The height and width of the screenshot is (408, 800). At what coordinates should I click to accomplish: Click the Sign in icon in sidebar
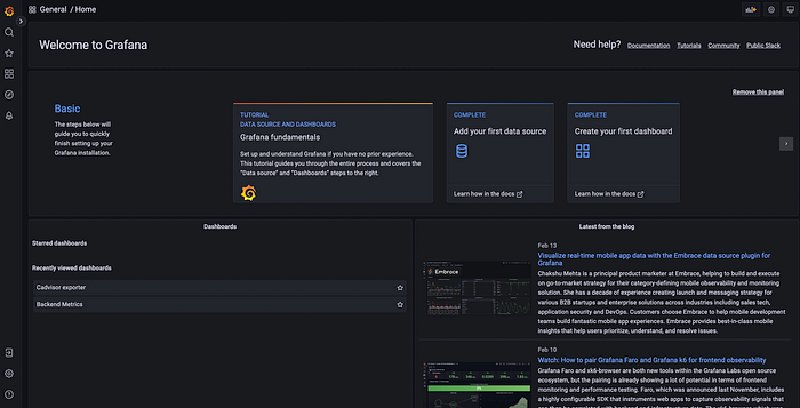[9, 352]
